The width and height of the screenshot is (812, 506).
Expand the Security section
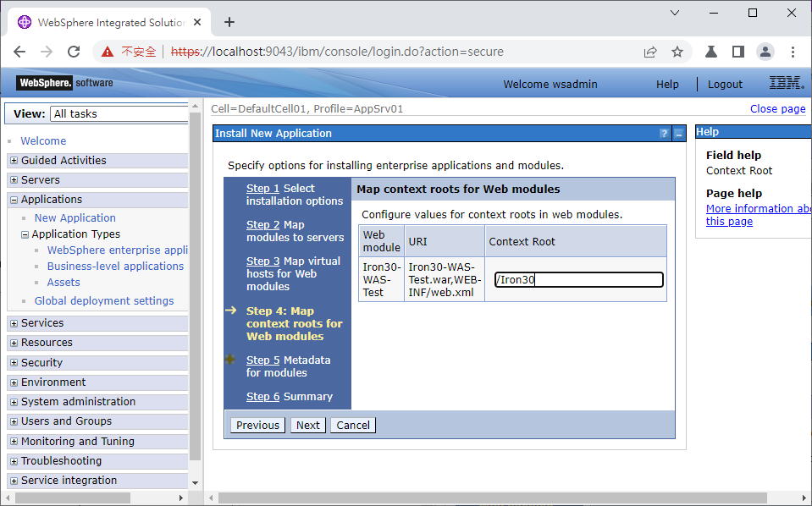(x=14, y=363)
